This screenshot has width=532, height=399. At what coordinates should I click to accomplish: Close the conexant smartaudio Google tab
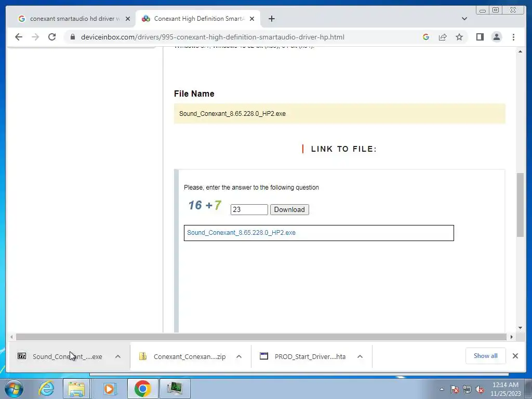tap(128, 19)
